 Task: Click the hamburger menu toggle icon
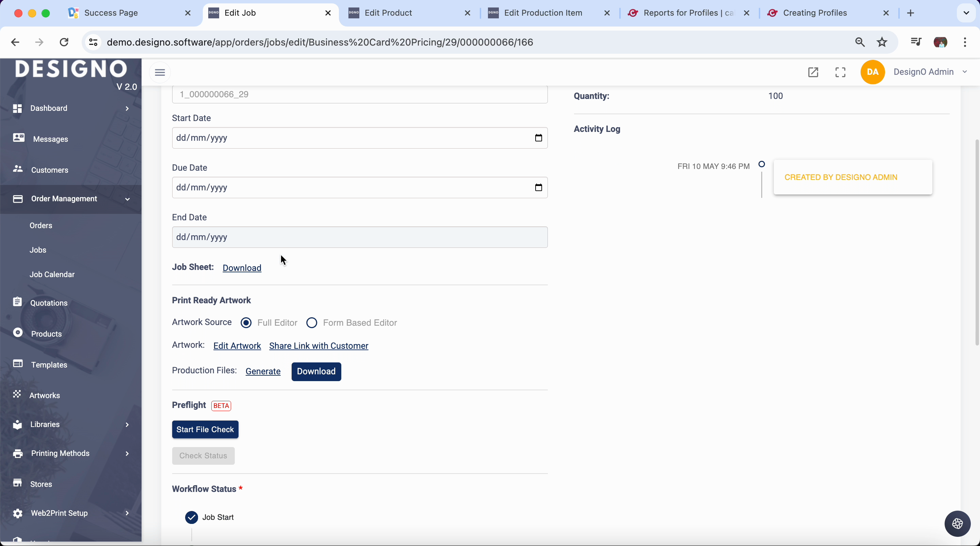click(x=160, y=72)
